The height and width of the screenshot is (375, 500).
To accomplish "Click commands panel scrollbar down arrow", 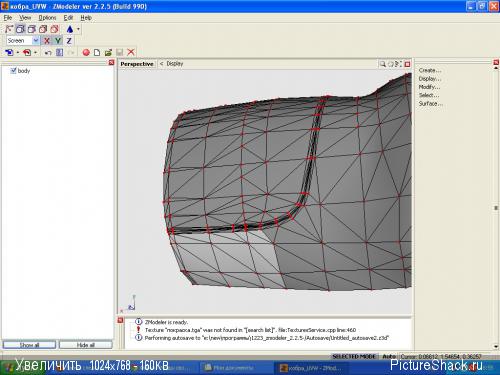I will (x=496, y=347).
